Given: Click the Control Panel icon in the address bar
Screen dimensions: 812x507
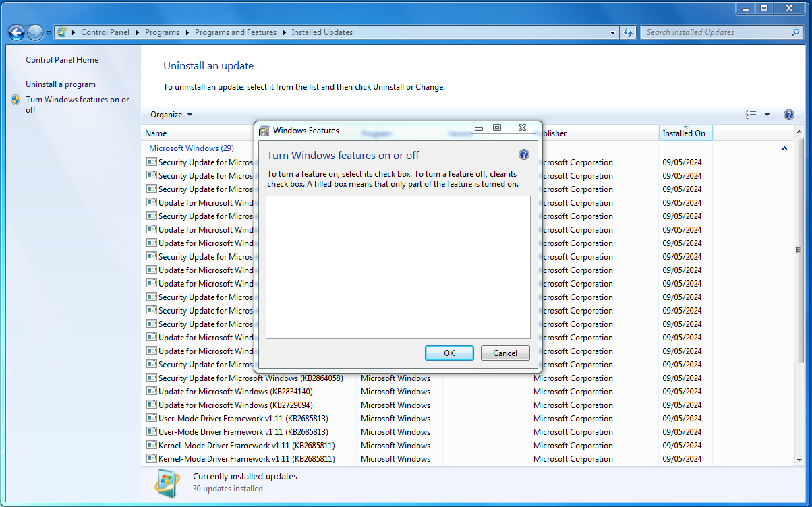Looking at the screenshot, I should pos(62,32).
